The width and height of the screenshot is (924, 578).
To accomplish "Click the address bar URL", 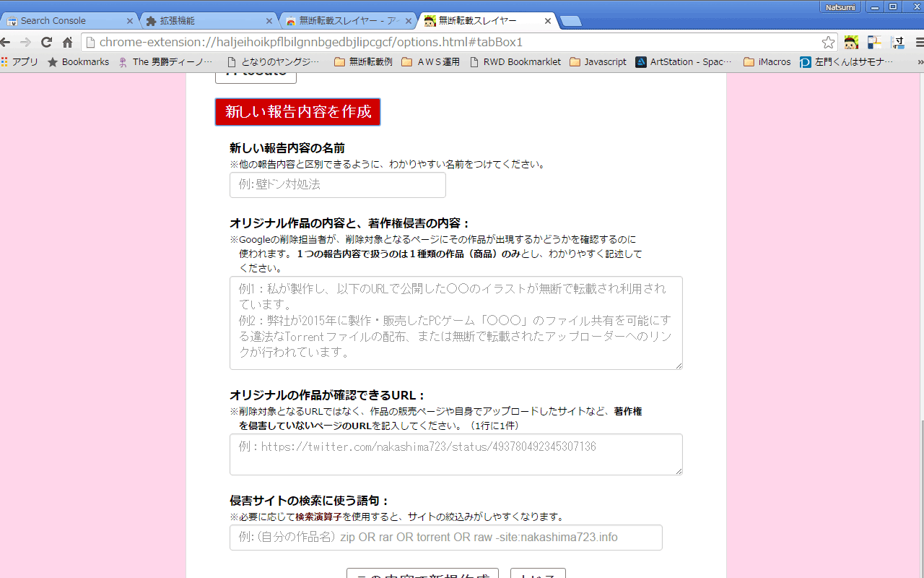I will click(x=311, y=42).
